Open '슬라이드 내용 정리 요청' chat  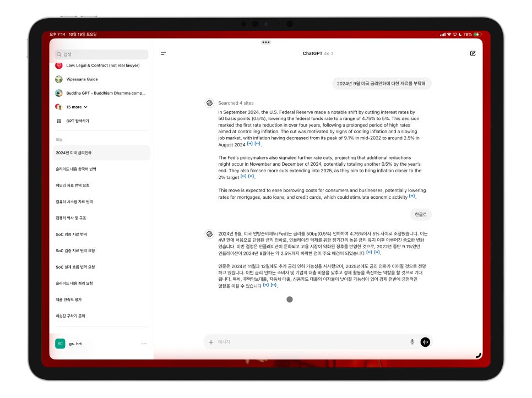pos(74,283)
